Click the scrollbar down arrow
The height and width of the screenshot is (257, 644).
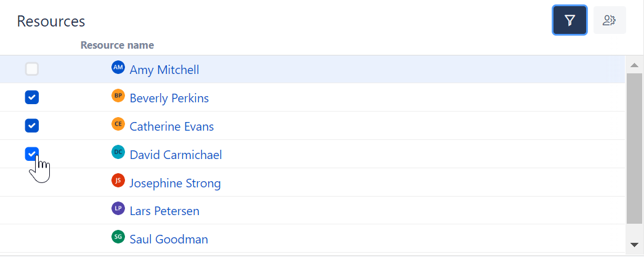pyautogui.click(x=634, y=245)
